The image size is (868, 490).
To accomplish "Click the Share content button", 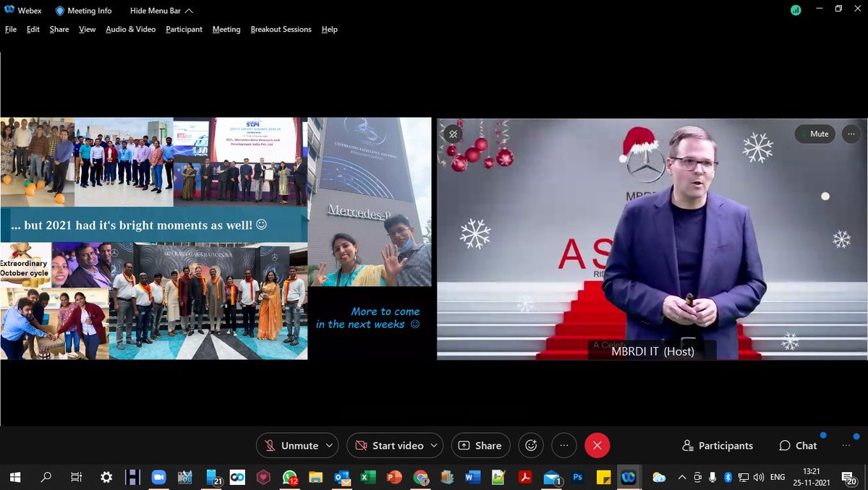I will pos(480,445).
